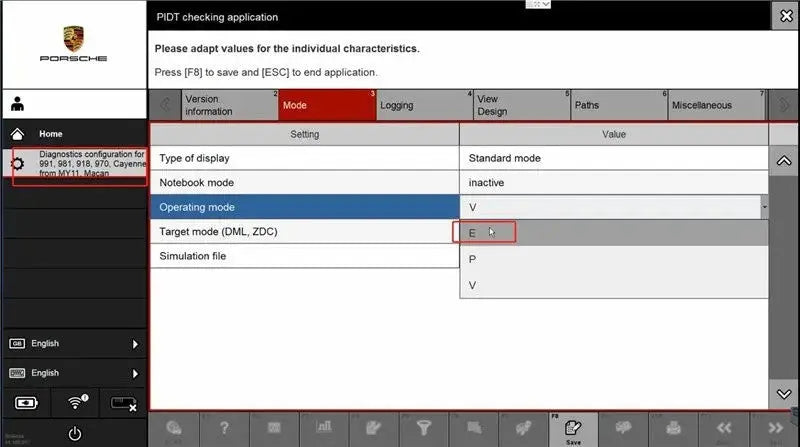The image size is (800, 447).
Task: Click the battery status icon
Action: 25,403
